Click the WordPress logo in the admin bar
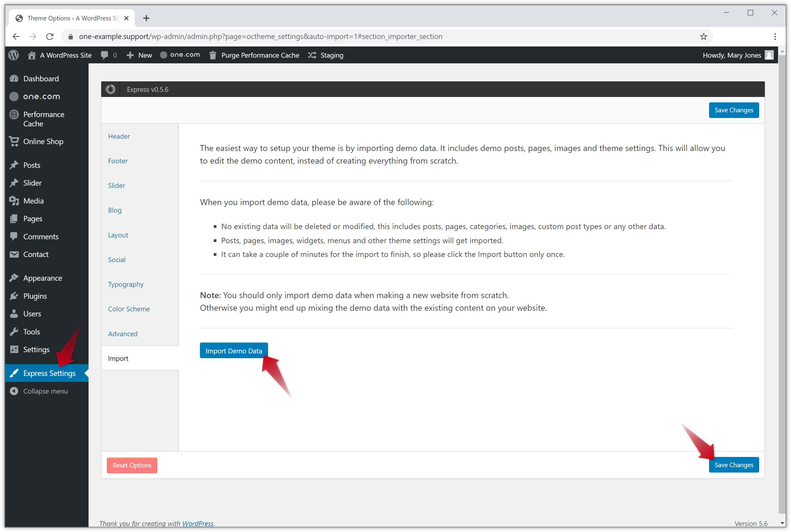This screenshot has width=791, height=532. [x=13, y=55]
